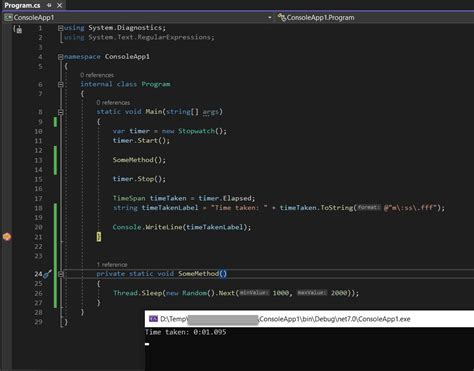The height and width of the screenshot is (371, 474).
Task: Click the lock icon beside line 1
Action: tap(18, 29)
